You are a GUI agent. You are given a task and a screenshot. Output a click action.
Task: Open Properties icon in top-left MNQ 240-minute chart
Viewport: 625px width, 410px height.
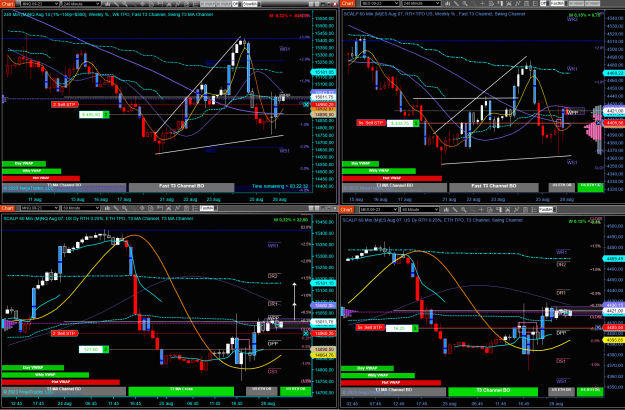click(196, 4)
